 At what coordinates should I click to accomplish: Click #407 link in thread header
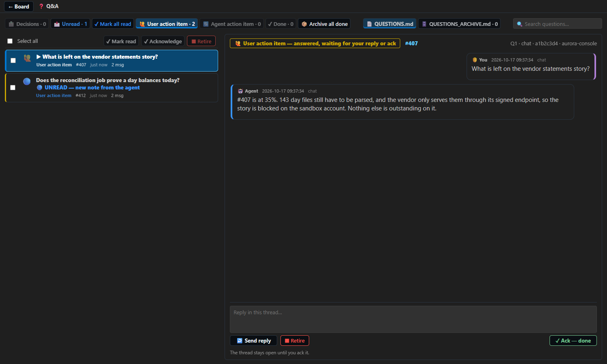(411, 43)
